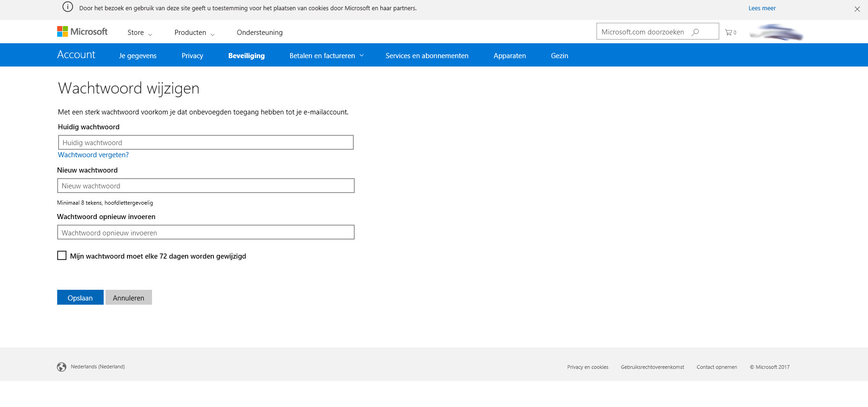Follow the Wachtwoord vergeten? link
Image resolution: width=868 pixels, height=407 pixels.
93,155
